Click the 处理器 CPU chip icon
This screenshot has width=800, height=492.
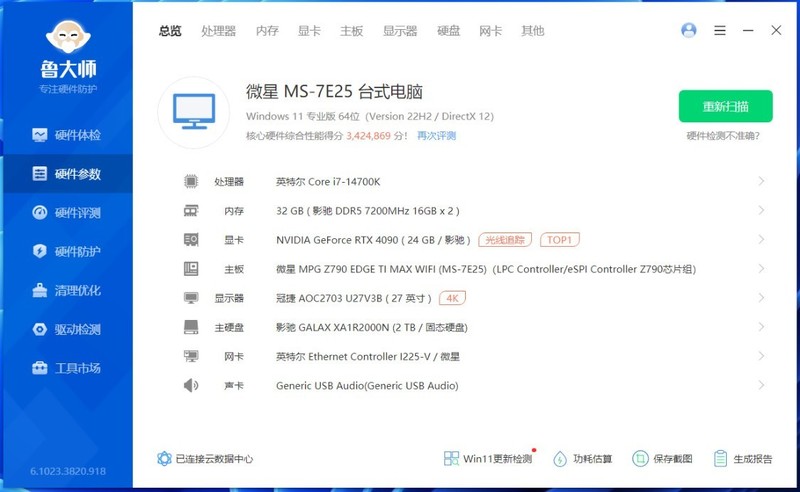(x=191, y=181)
